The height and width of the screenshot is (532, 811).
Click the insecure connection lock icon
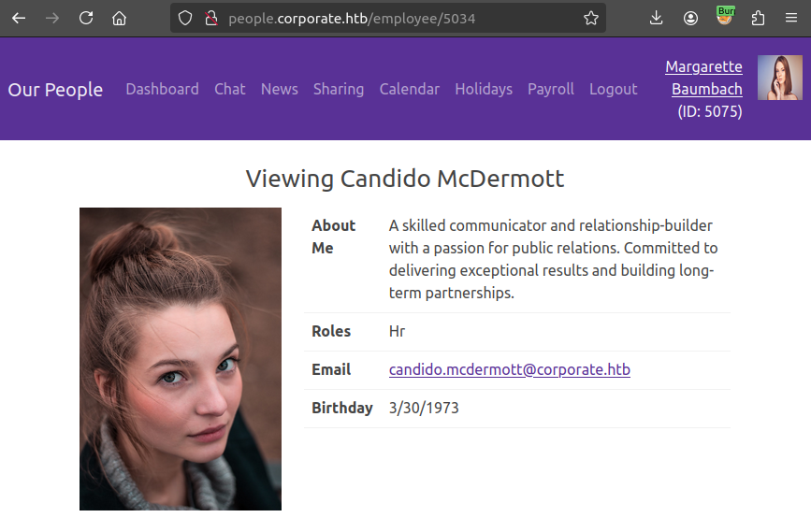tap(210, 18)
